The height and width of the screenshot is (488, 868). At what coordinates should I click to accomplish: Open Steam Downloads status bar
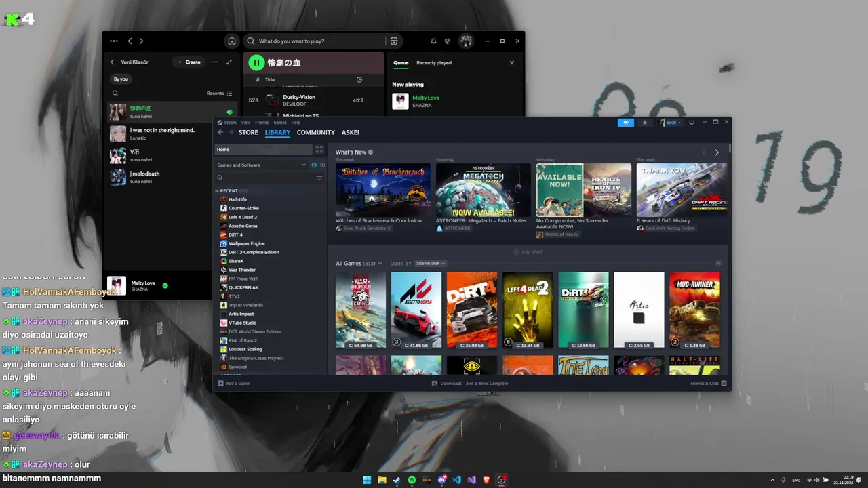(470, 384)
